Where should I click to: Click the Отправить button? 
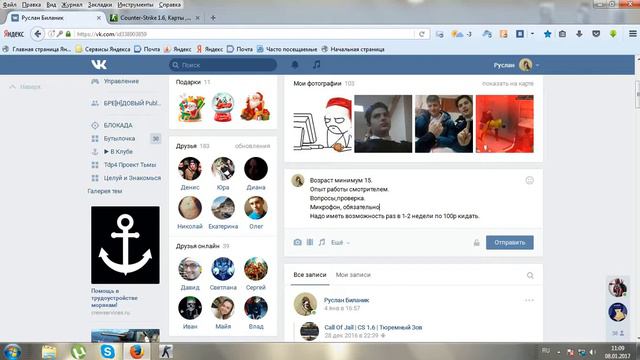tap(509, 242)
